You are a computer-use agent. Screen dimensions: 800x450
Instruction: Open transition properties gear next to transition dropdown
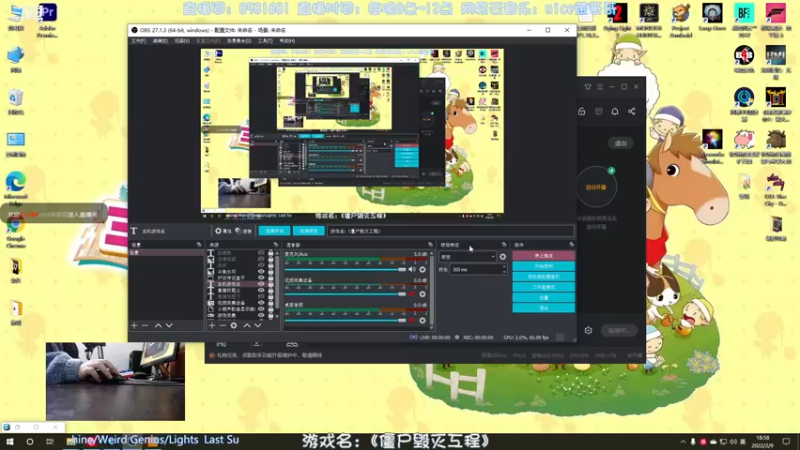coord(503,257)
